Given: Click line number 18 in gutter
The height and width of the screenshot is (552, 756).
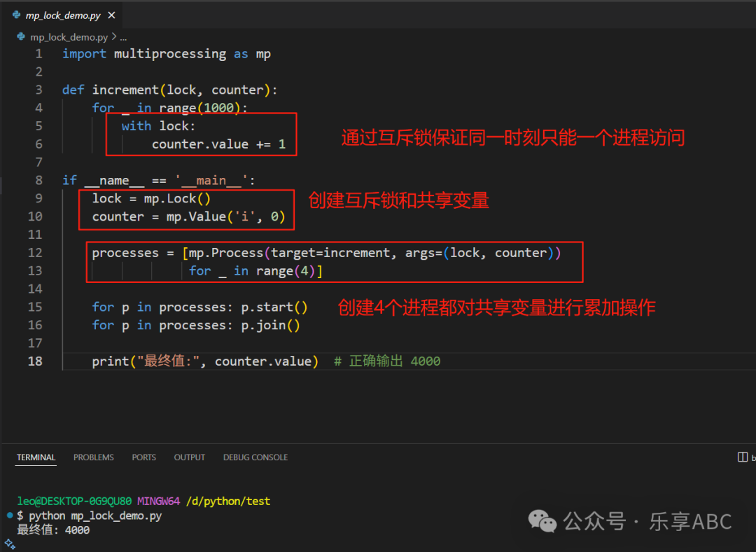Looking at the screenshot, I should coord(35,361).
